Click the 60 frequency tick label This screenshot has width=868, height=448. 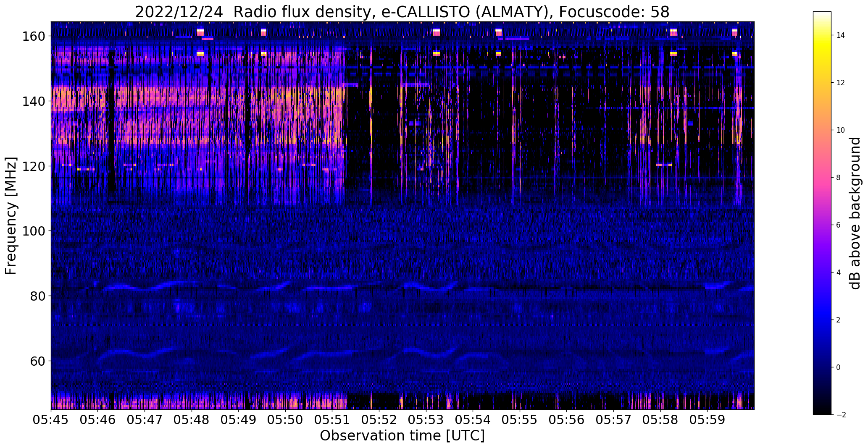point(37,361)
